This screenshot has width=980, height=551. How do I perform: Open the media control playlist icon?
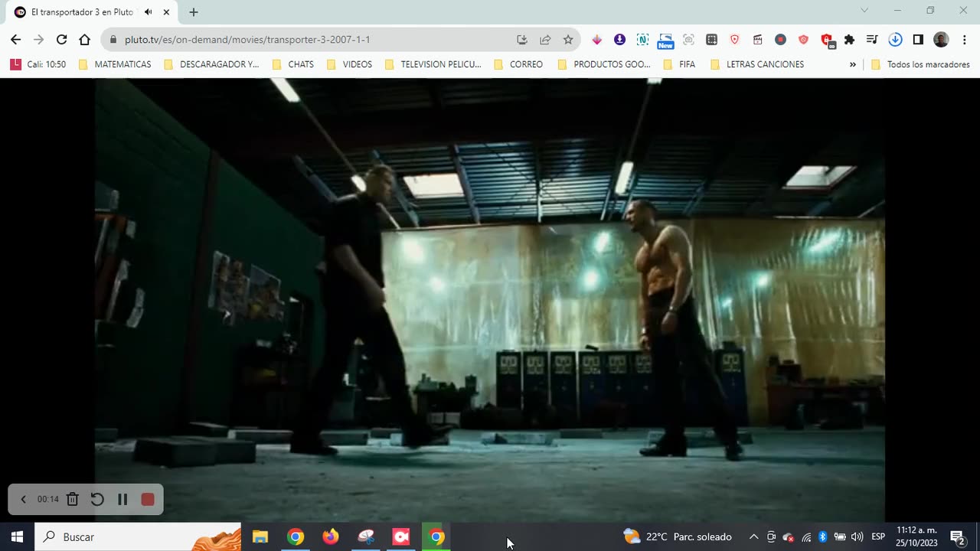[x=872, y=40]
